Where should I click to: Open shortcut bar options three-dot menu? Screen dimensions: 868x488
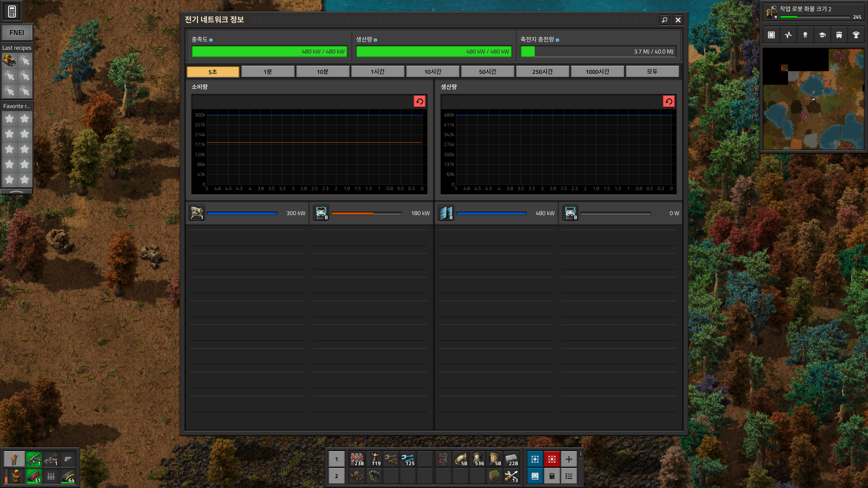coord(581,454)
